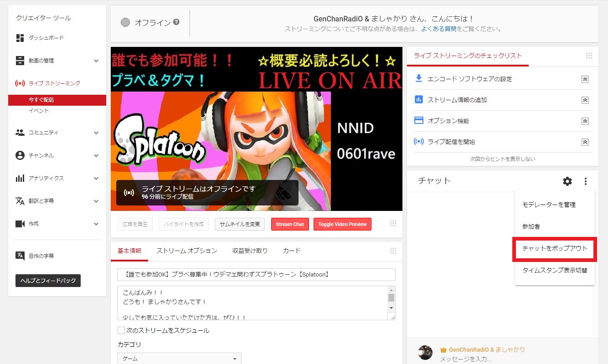This screenshot has width=608, height=364.
Task: Click the chat user avatar
Action: [x=425, y=352]
